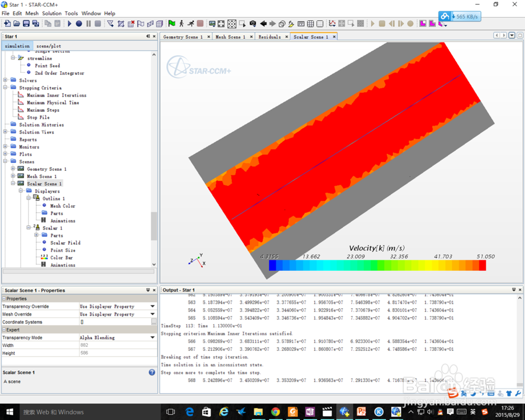Create a new scene via monitor icon
The width and height of the screenshot is (525, 420).
pos(212,24)
